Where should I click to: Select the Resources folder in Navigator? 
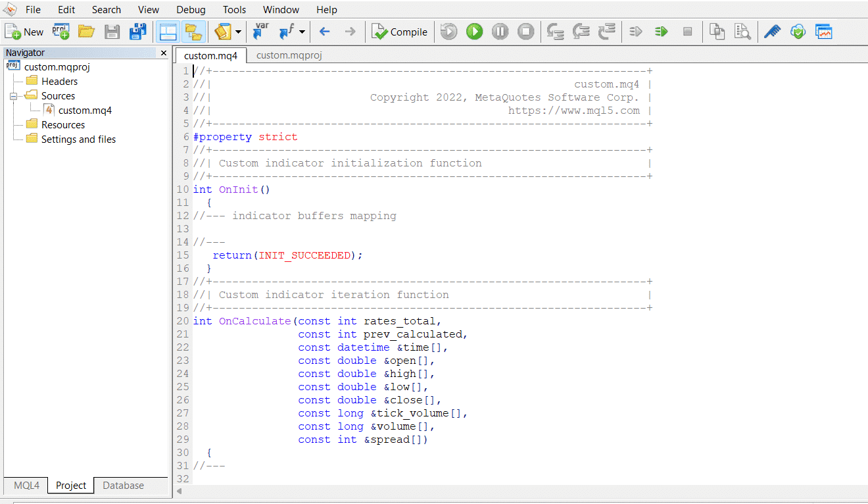63,124
